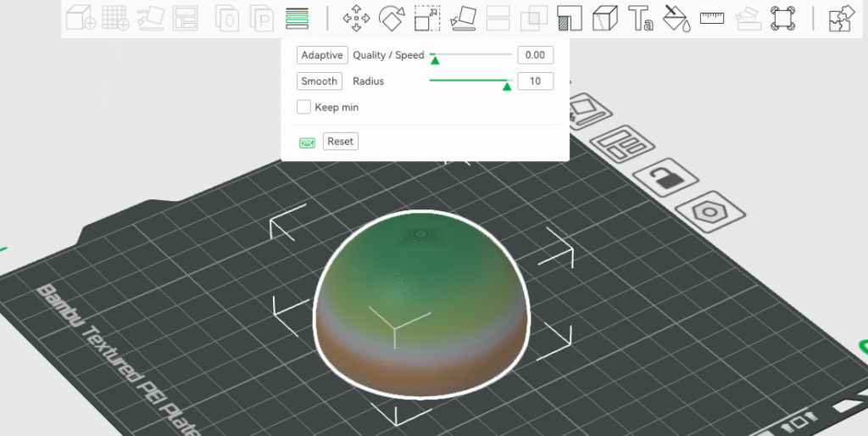Choose the Lay on Face tool
Screen dimensions: 868x436
tap(463, 18)
